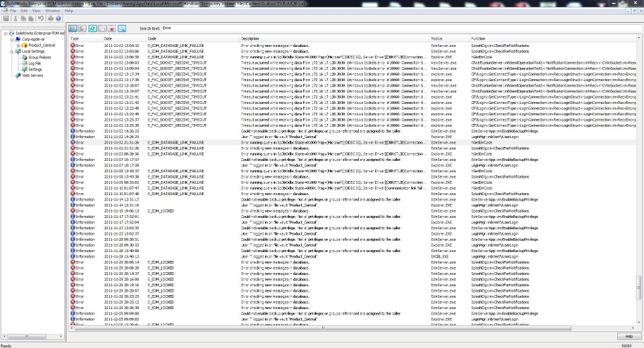Click the Save icon in main toolbar
The height and width of the screenshot is (348, 644).
(x=6, y=19)
